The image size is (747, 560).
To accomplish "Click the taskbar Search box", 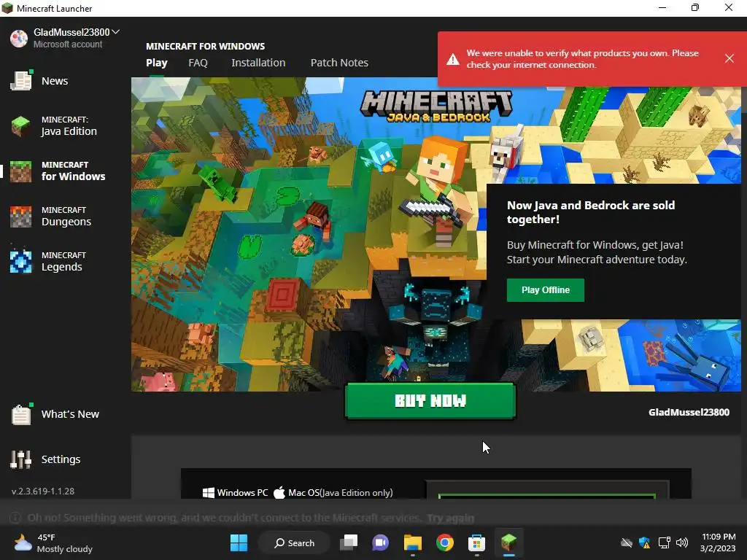I will tap(294, 542).
